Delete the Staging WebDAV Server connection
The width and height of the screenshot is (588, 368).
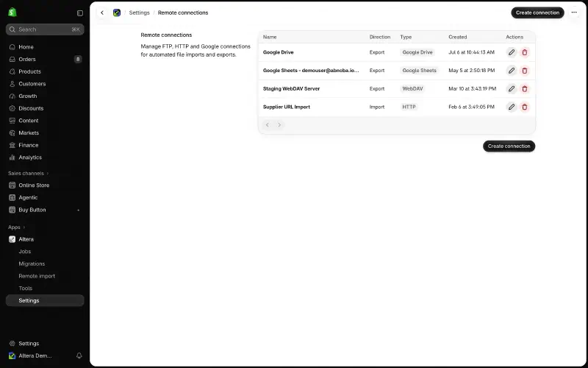(525, 89)
